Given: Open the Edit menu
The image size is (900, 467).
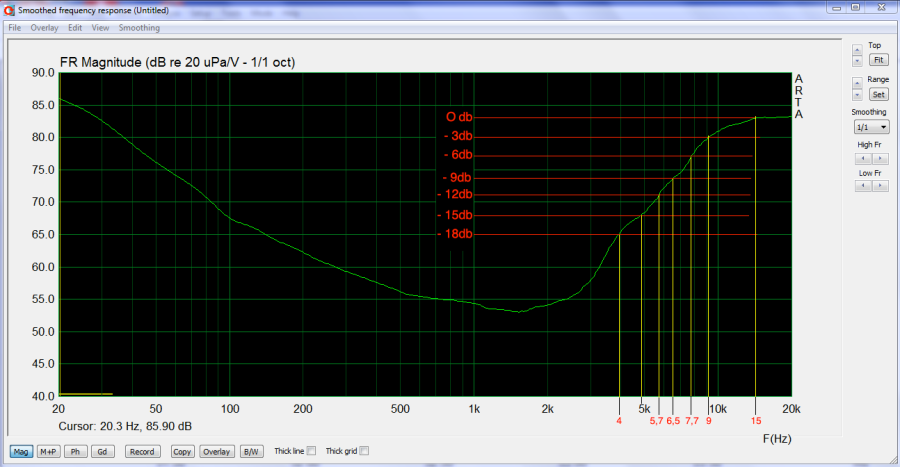Looking at the screenshot, I should 75,28.
